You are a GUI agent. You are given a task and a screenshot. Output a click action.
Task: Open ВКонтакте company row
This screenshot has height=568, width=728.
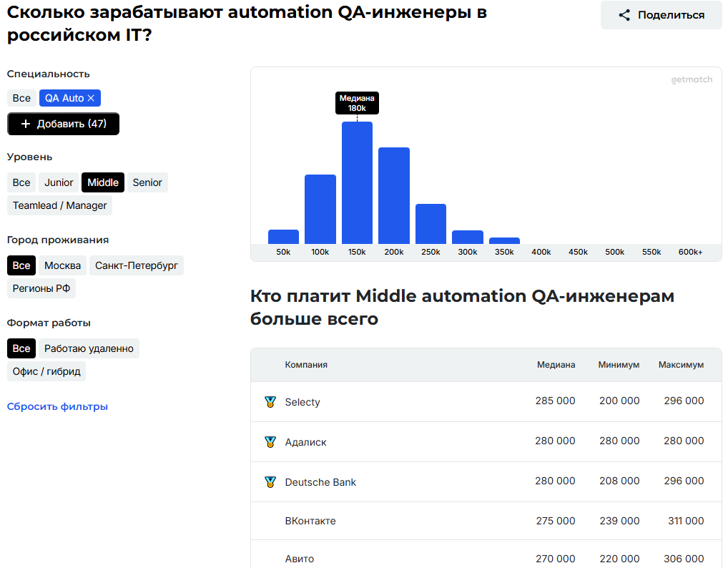[x=310, y=521]
